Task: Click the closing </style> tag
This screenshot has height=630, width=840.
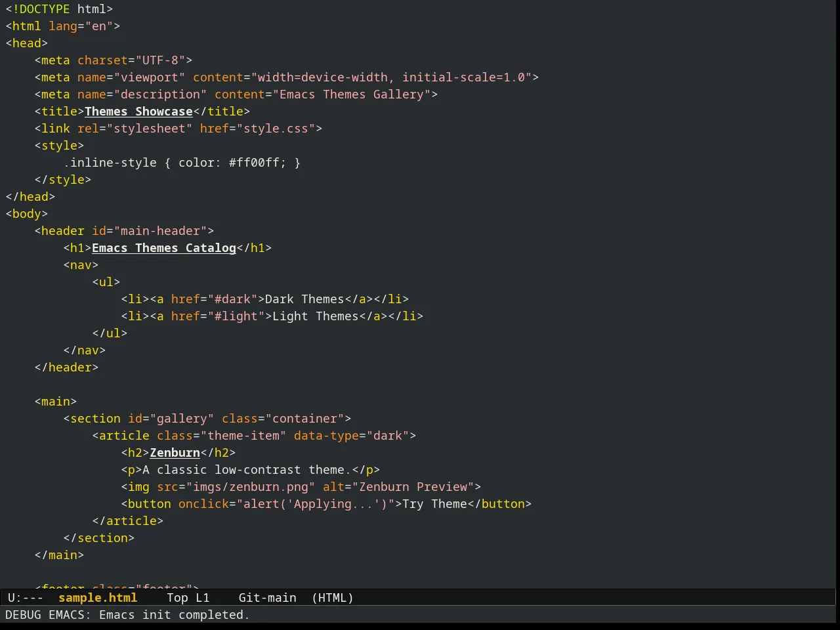Action: pos(63,180)
